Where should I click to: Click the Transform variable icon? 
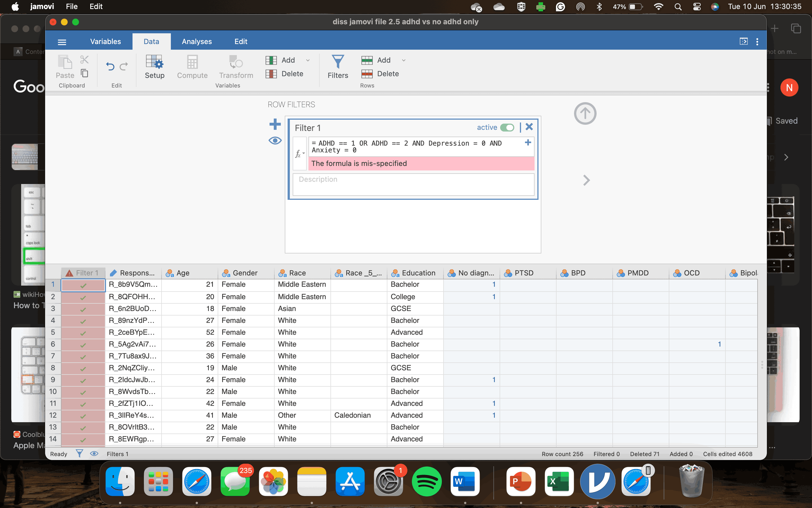tap(236, 67)
